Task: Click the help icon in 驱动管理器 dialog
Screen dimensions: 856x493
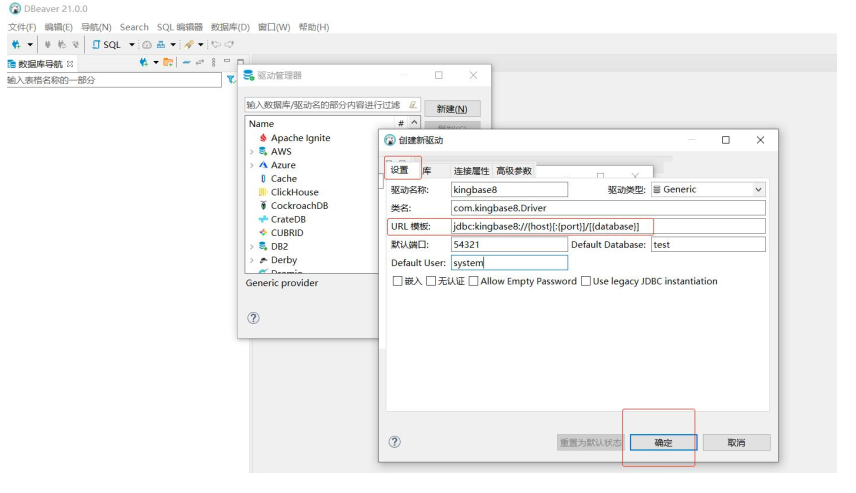Action: coord(253,318)
